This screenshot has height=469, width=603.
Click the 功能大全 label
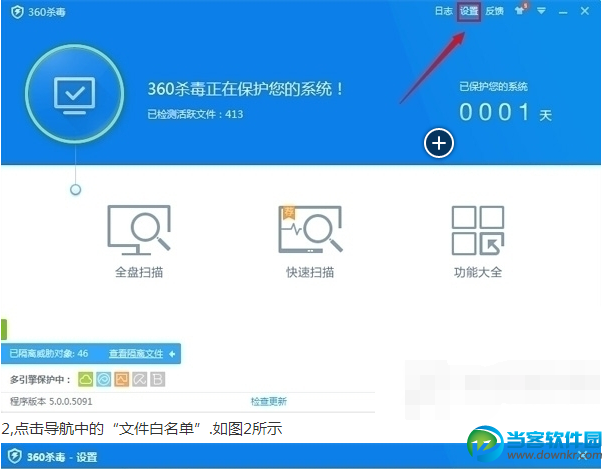[x=478, y=272]
